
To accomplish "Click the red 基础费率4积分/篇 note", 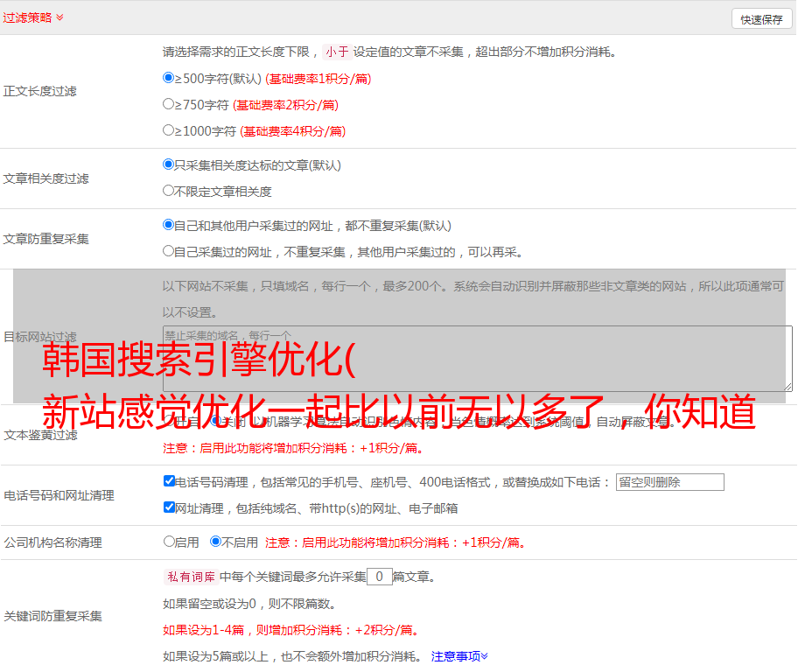I will tap(292, 131).
